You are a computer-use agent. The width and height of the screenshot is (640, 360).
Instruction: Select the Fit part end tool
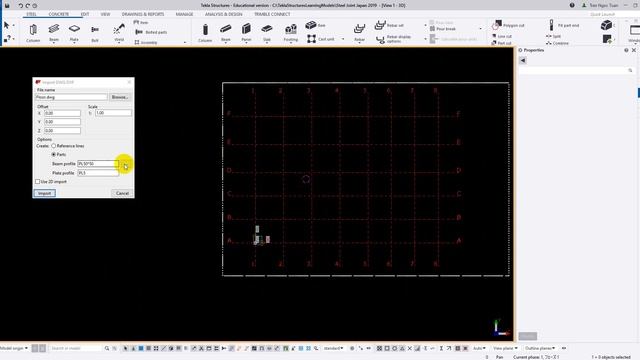[x=564, y=25]
